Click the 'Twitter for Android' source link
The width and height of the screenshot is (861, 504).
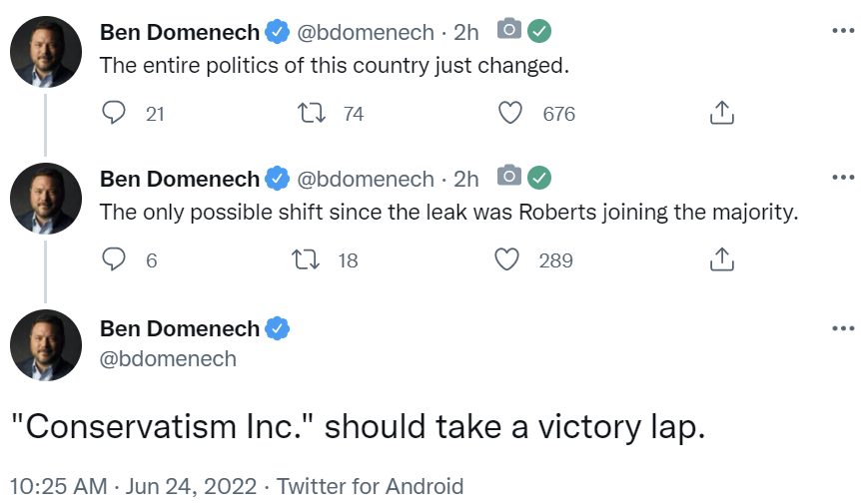click(370, 486)
